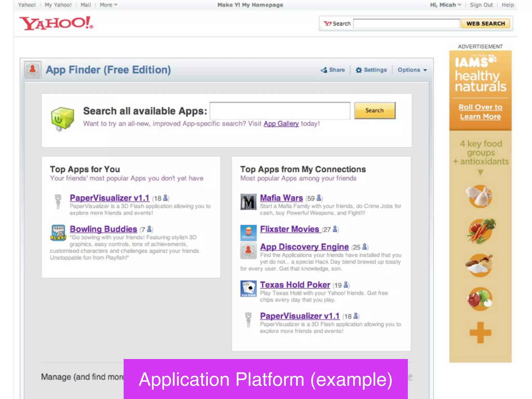Go to My Yahoo! in top navigation

click(58, 5)
